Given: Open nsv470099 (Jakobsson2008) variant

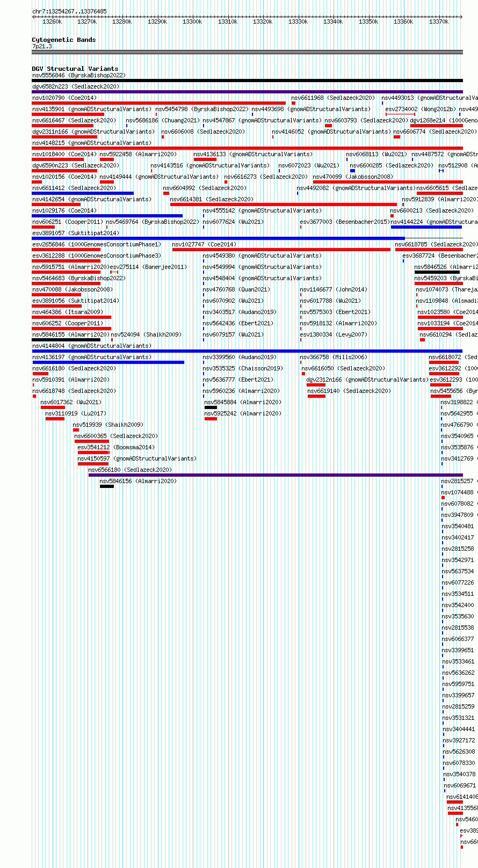Looking at the screenshot, I should [x=353, y=177].
